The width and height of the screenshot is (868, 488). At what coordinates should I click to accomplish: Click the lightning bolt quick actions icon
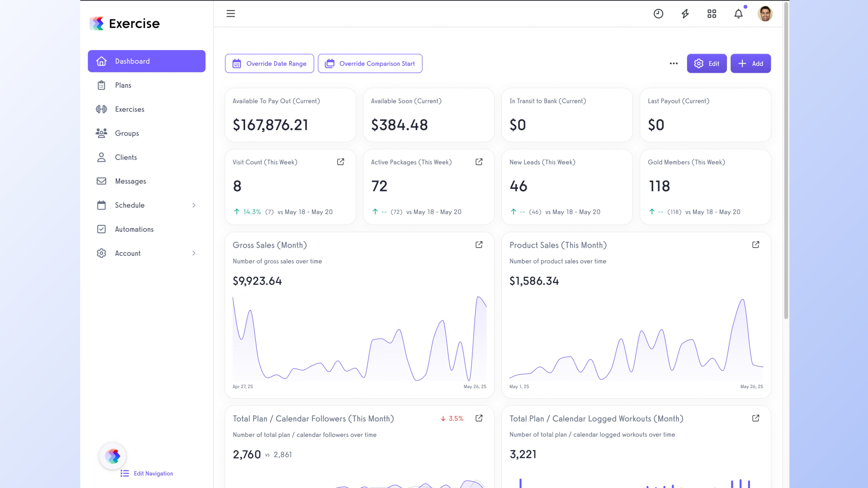[685, 14]
